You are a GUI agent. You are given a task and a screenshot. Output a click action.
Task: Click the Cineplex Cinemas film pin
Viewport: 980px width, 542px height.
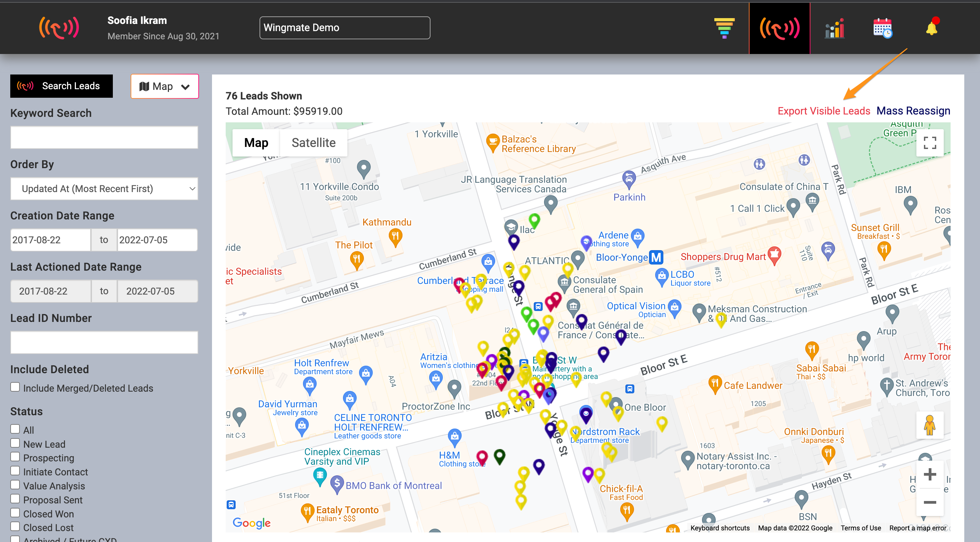[320, 477]
